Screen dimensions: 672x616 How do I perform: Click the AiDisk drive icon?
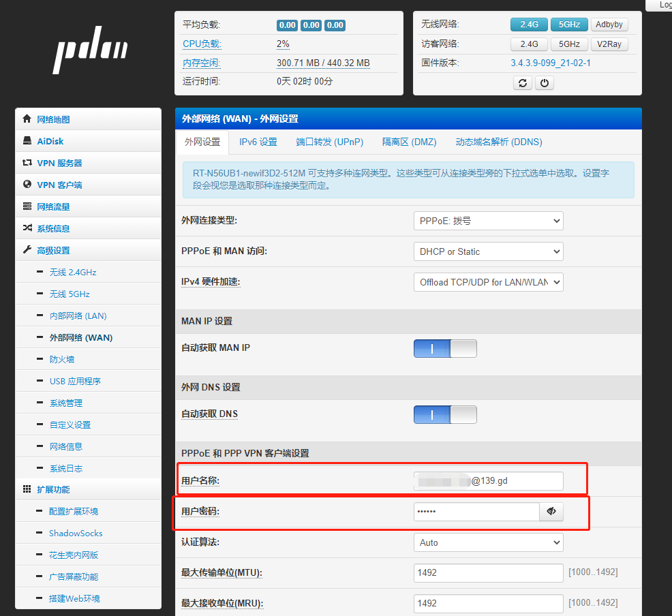click(27, 141)
